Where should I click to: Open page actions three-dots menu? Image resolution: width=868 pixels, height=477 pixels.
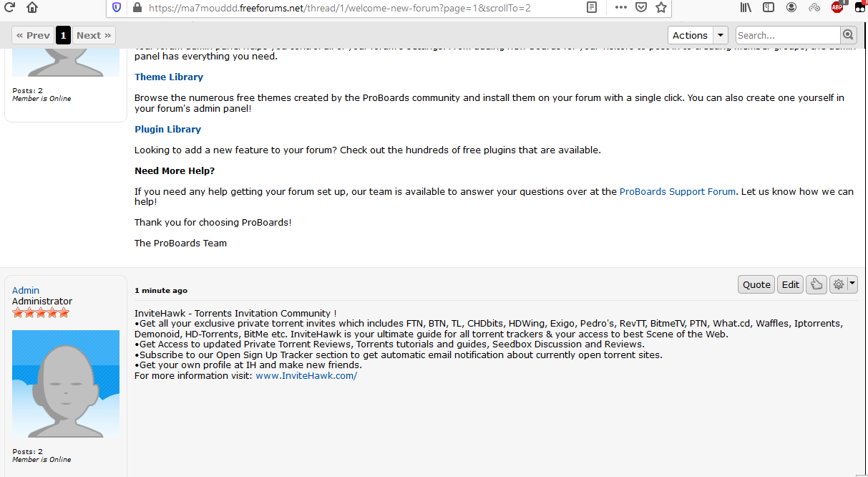pos(620,7)
